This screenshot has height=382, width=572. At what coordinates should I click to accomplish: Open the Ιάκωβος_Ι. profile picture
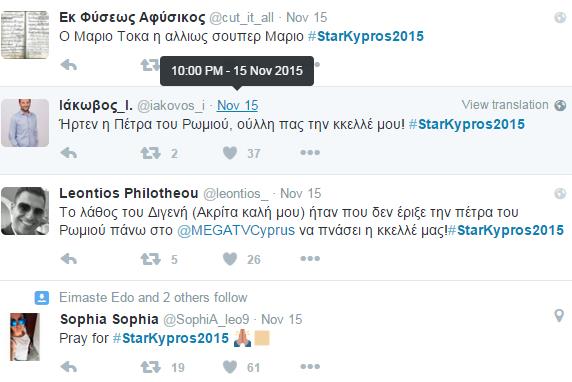[25, 123]
